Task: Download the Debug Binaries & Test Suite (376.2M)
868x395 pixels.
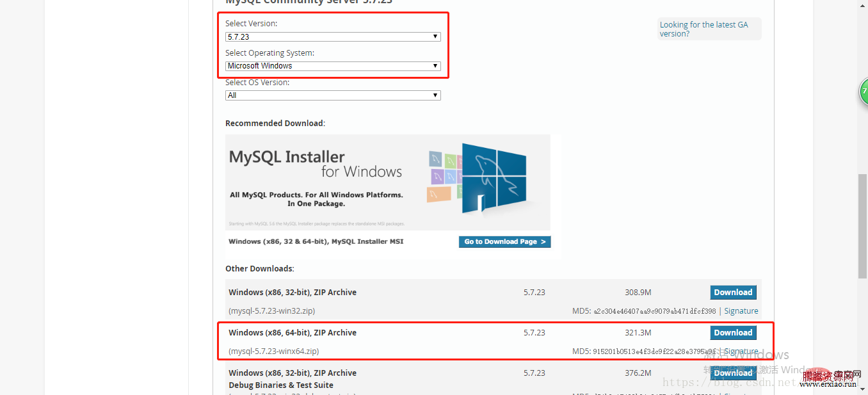Action: click(734, 373)
